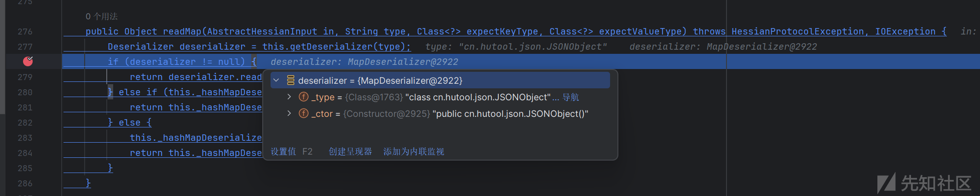
Task: Click line number 282 in gutter
Action: coord(25,123)
